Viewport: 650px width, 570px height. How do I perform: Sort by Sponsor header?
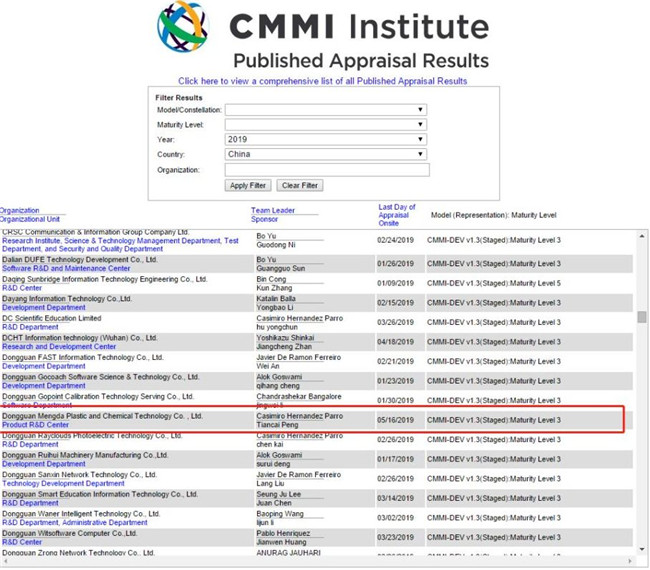coord(264,219)
